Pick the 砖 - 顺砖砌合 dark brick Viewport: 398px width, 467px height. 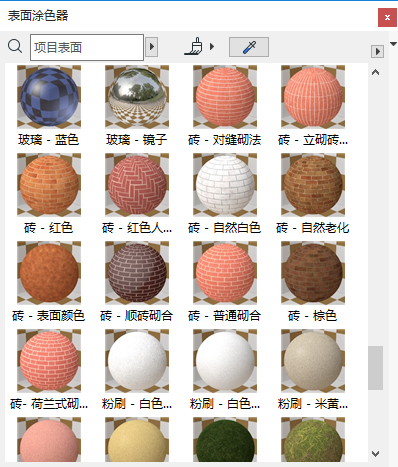pyautogui.click(x=137, y=273)
